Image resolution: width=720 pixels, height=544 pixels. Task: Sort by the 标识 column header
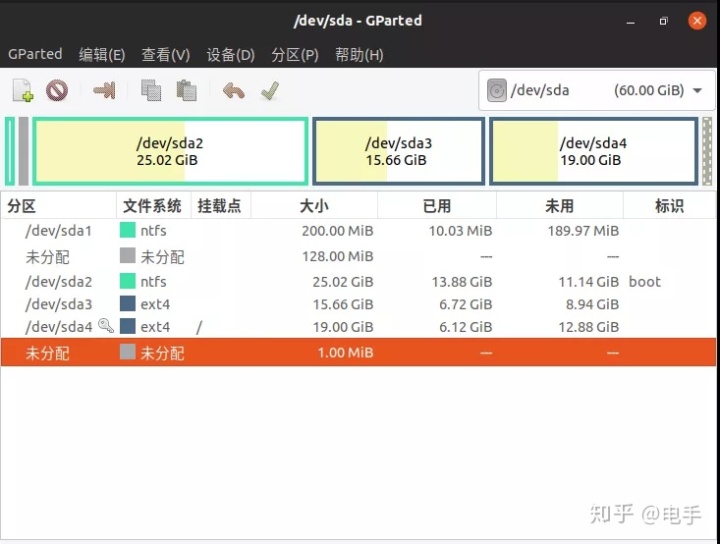[x=669, y=206]
